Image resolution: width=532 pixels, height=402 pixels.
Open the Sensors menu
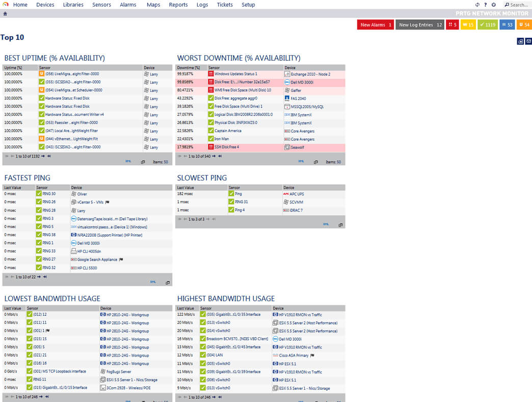click(x=101, y=5)
